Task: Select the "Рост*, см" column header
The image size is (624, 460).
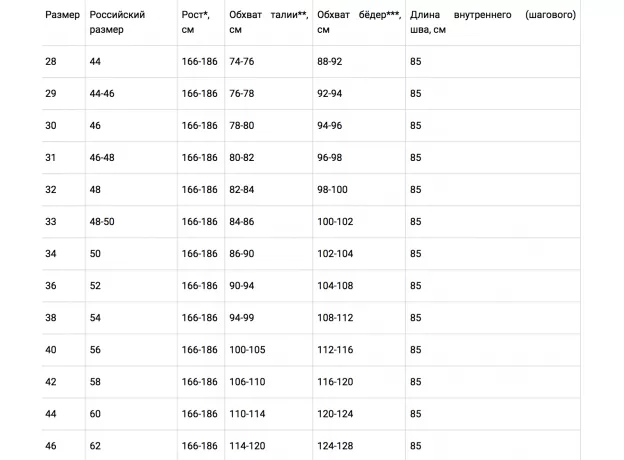Action: point(196,22)
